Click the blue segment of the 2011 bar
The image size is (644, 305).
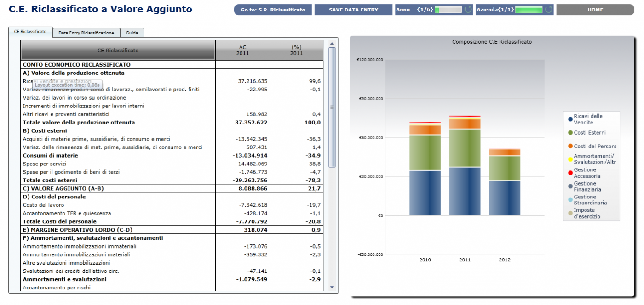[465, 191]
